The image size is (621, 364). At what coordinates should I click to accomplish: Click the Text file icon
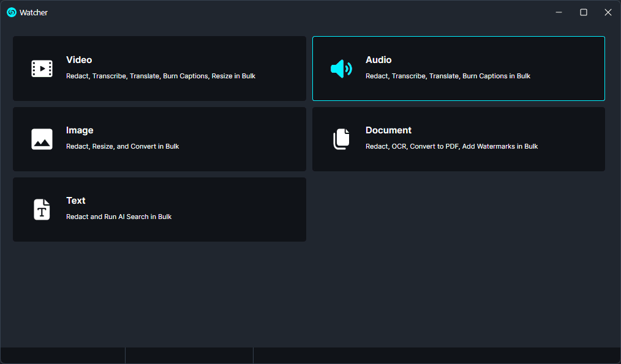click(x=42, y=209)
